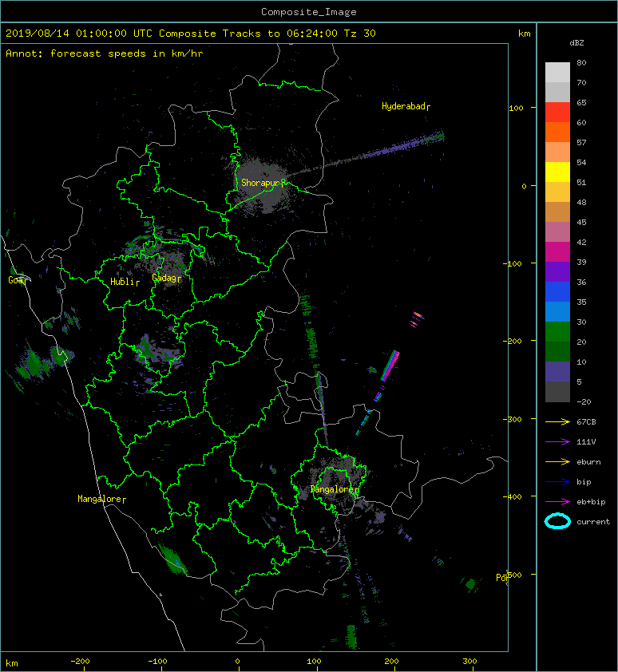
Task: Pick the light blue swatch between 35 and 30 dBZ
Action: coord(557,311)
